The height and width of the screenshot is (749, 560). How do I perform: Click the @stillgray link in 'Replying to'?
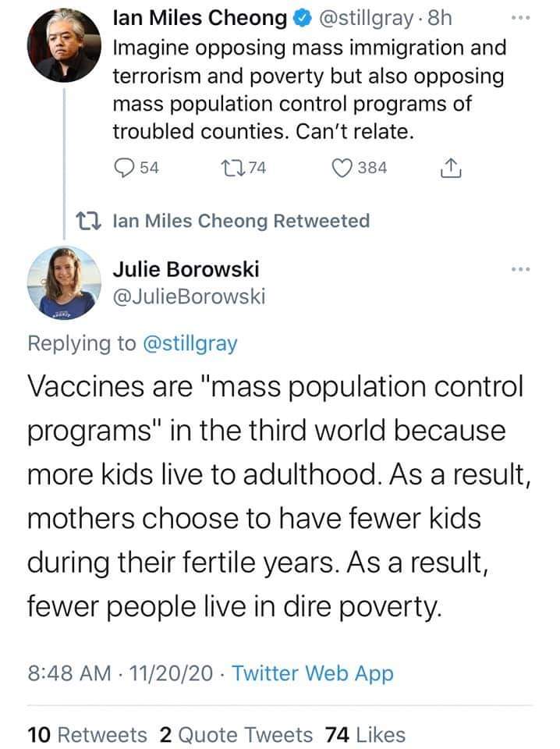[190, 343]
